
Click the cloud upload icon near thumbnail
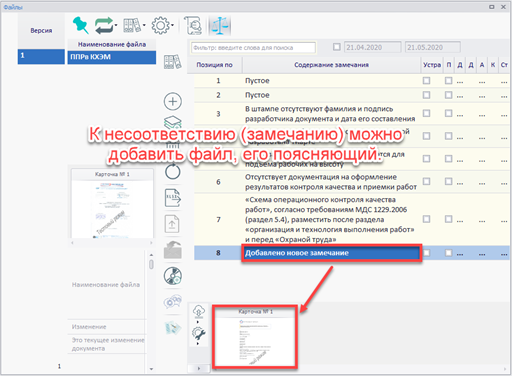[x=199, y=311]
